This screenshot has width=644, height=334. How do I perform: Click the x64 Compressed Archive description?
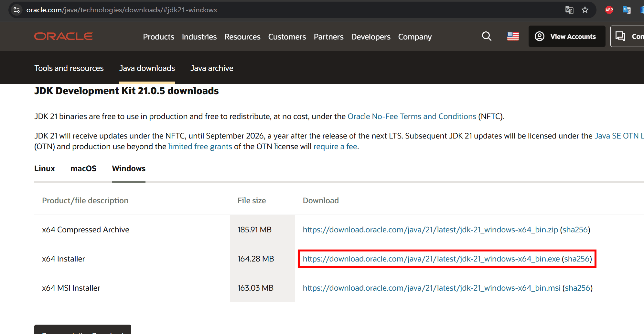point(86,230)
